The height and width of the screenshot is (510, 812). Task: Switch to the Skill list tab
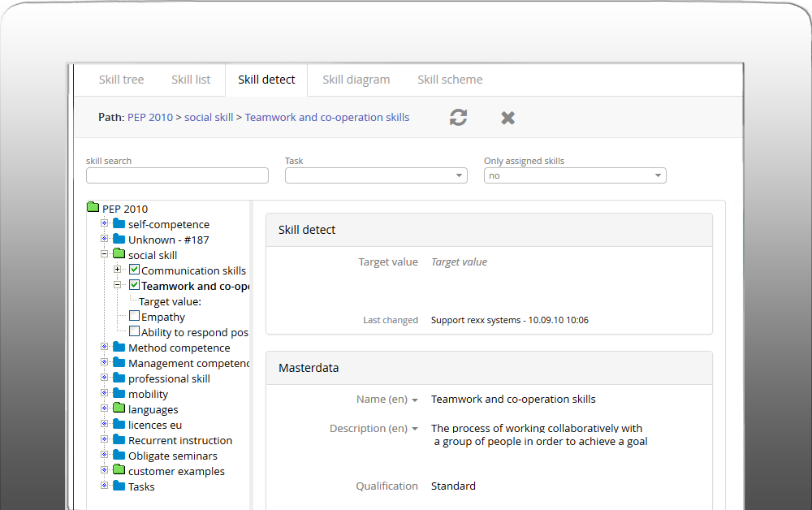191,80
